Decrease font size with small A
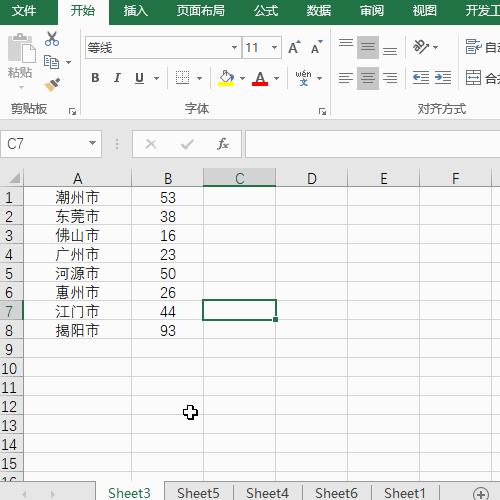 [316, 47]
